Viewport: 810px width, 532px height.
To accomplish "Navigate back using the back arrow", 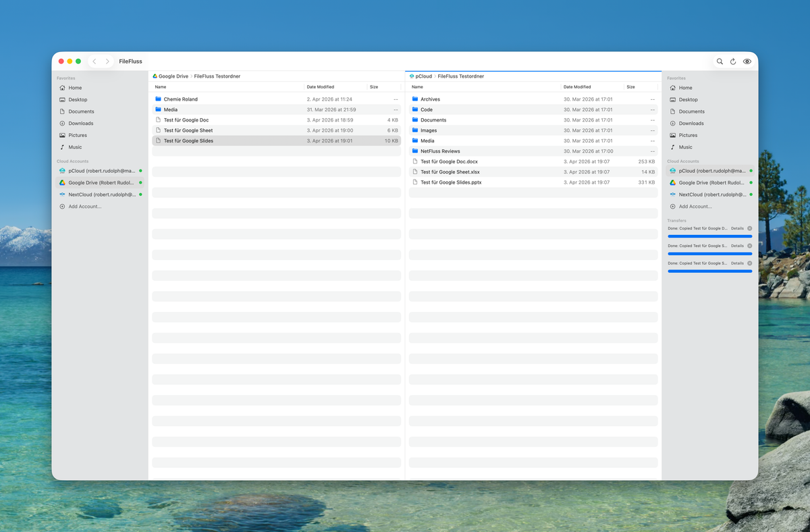I will pyautogui.click(x=94, y=61).
